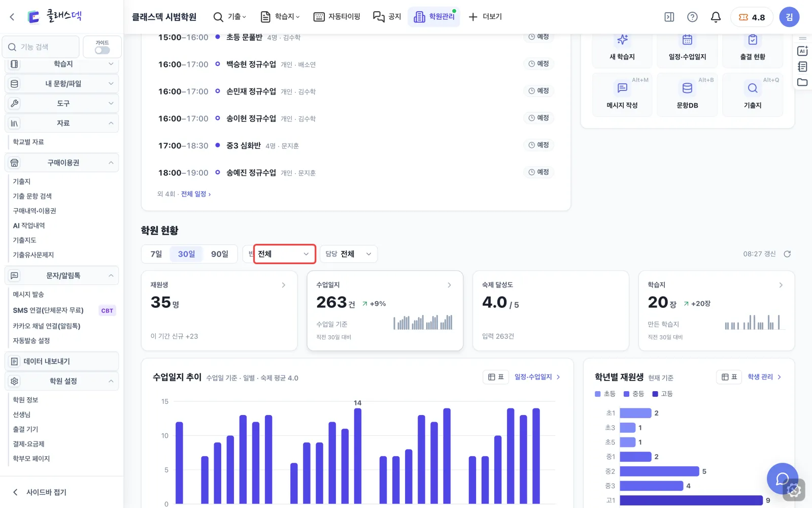Image resolution: width=812 pixels, height=508 pixels.
Task: Open the 기출 top menu
Action: [x=230, y=17]
